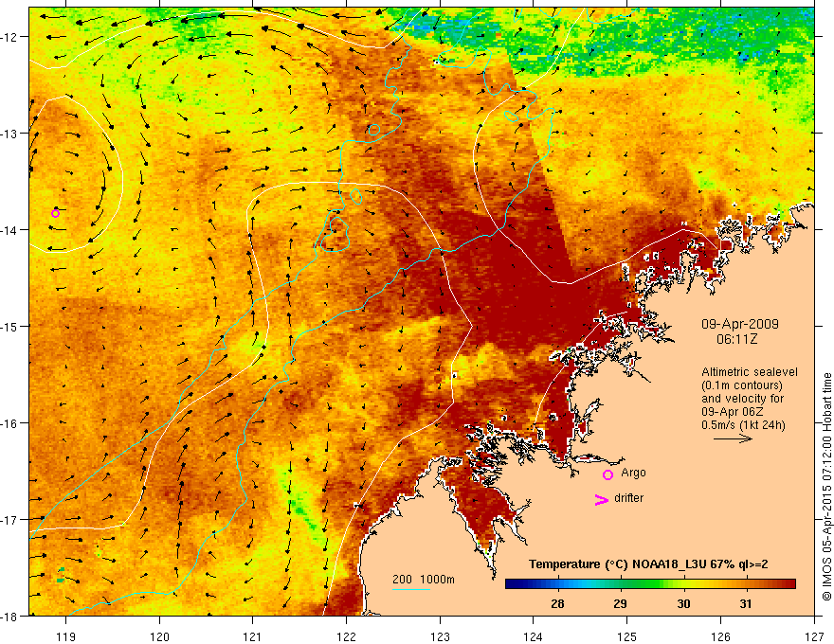Click the '-17' latitude axis label
834x644 pixels.
(x=9, y=519)
